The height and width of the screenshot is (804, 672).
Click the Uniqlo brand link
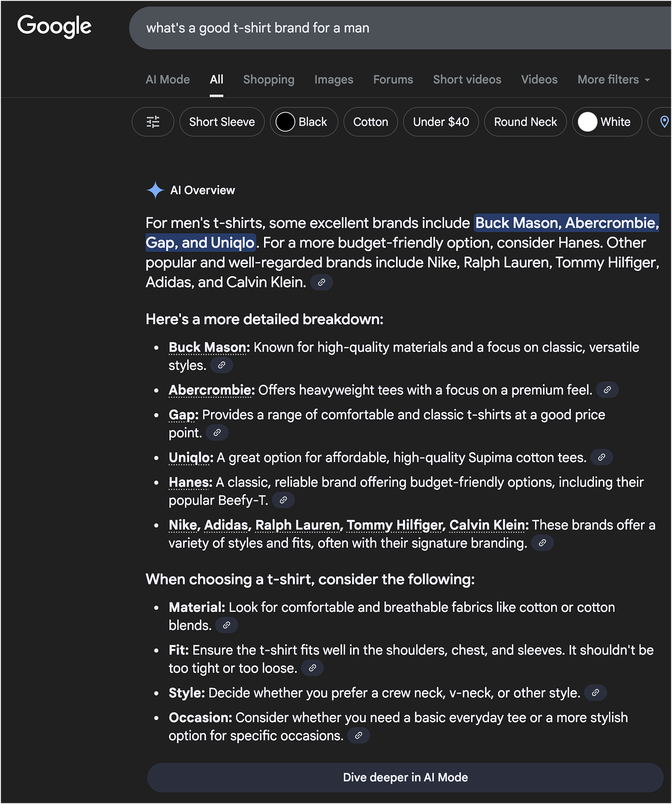[190, 458]
